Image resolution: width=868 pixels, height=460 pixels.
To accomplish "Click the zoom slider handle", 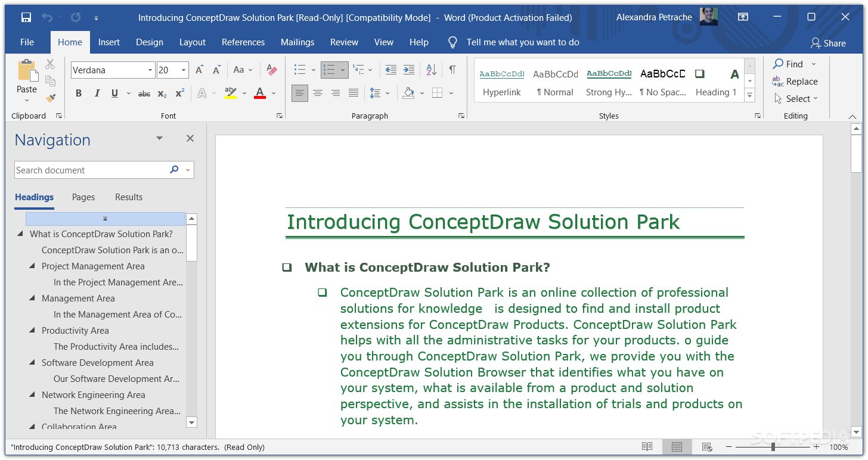I will (773, 447).
